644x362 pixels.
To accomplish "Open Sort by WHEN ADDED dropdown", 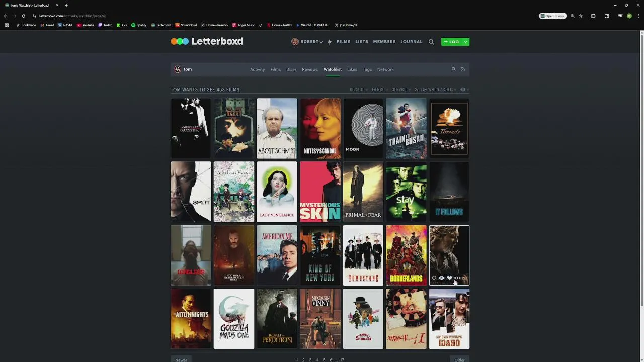I will tap(436, 89).
